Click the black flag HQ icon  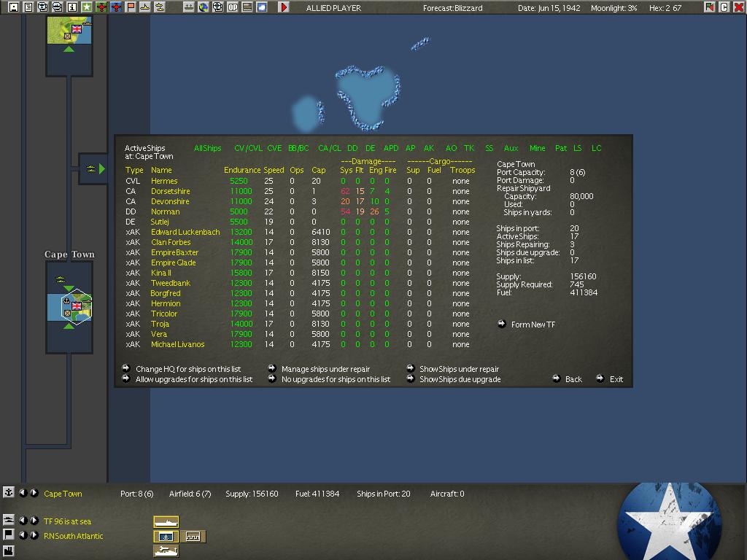pos(8,534)
